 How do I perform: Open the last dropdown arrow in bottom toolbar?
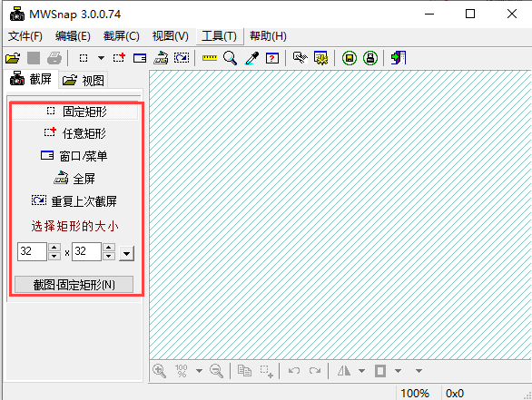coord(419,371)
